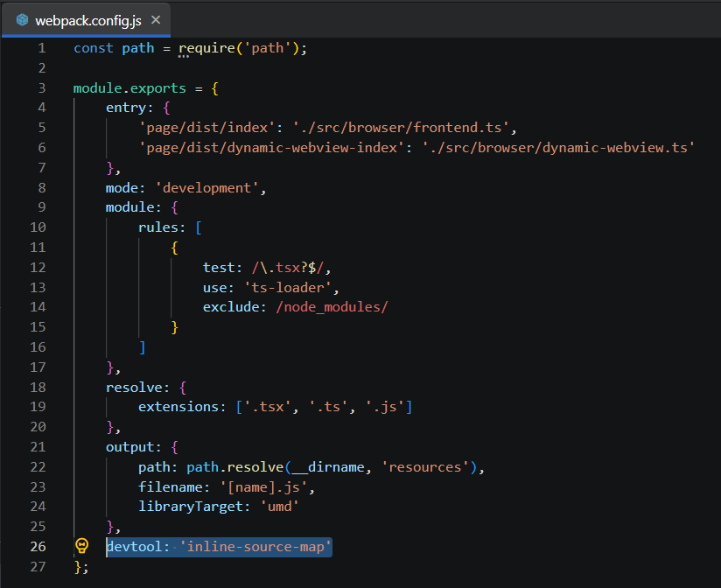The image size is (721, 588).
Task: Click the closing '};' on line 27
Action: tap(80, 567)
